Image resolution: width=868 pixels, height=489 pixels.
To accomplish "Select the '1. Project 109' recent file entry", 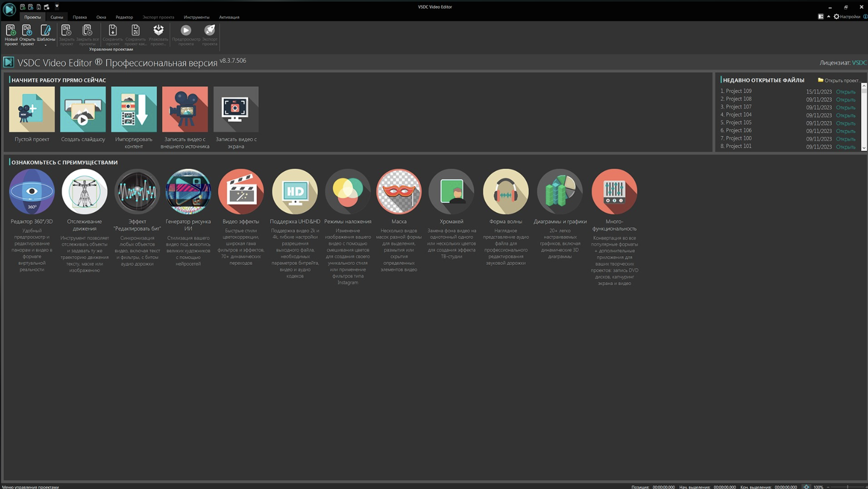I will tap(736, 91).
